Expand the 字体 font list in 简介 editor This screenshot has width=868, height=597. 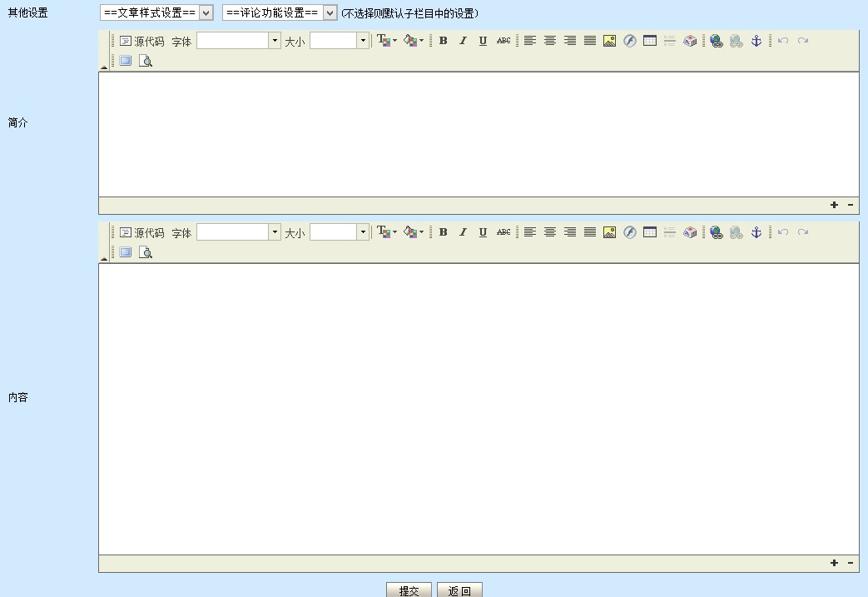275,41
